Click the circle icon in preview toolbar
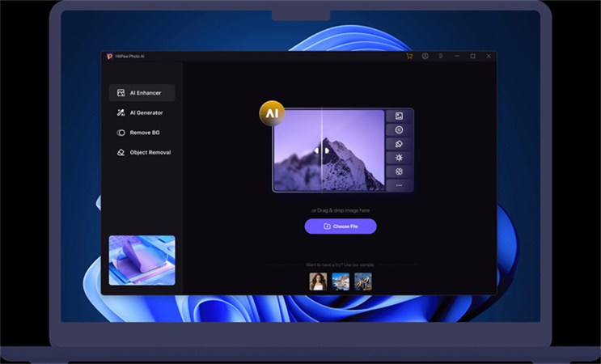The image size is (601, 364). point(399,130)
